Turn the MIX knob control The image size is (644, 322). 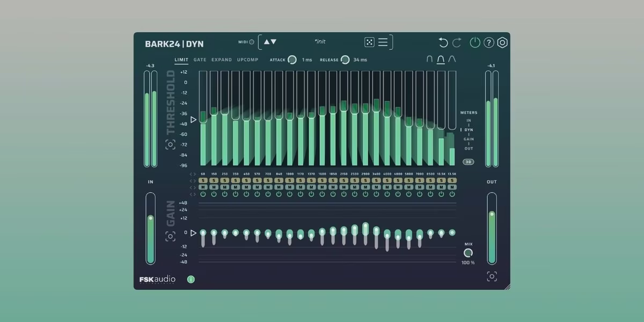[469, 252]
